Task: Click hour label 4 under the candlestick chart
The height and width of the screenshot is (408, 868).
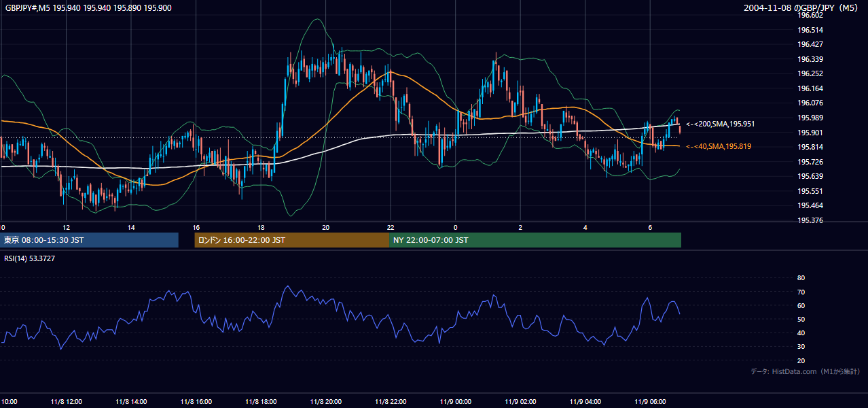Action: click(x=585, y=227)
